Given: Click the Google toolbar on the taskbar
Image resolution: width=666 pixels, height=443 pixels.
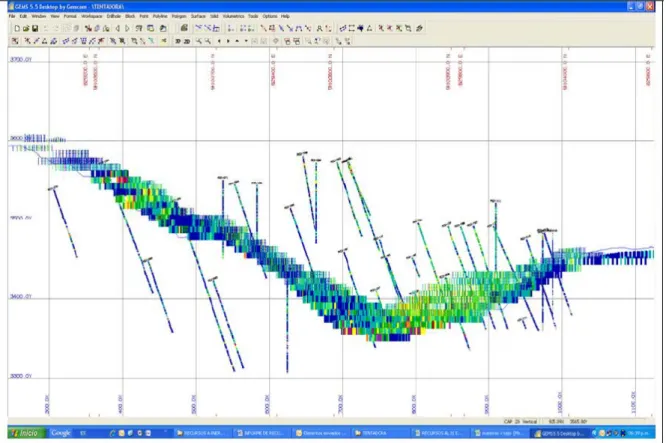Looking at the screenshot, I should coord(61,433).
